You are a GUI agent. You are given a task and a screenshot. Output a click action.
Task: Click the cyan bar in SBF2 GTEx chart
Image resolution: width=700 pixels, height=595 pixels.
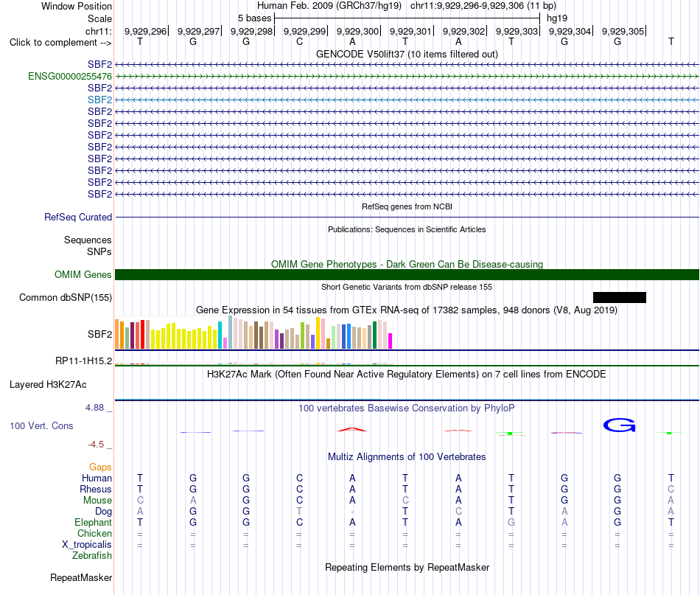tap(220, 335)
